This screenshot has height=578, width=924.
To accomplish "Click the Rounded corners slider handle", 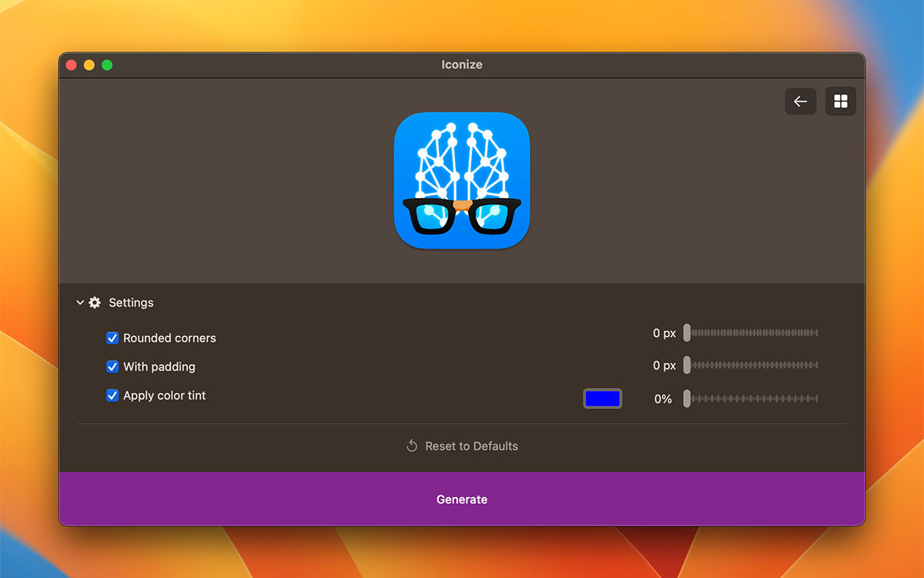I will pyautogui.click(x=687, y=333).
